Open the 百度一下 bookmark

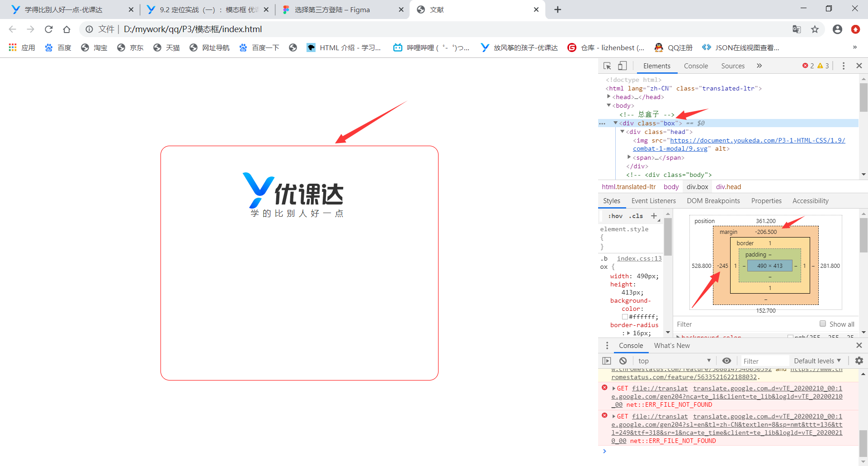[x=259, y=48]
